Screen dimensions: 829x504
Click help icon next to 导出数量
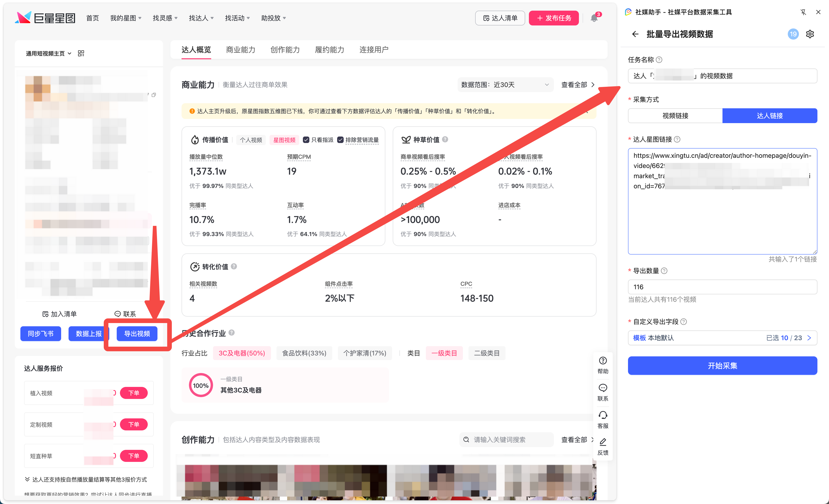(x=664, y=271)
